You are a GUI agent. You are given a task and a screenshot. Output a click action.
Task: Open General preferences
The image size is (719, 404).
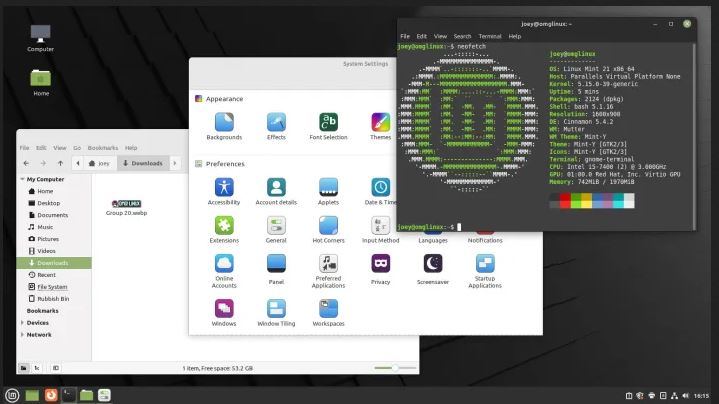click(276, 229)
